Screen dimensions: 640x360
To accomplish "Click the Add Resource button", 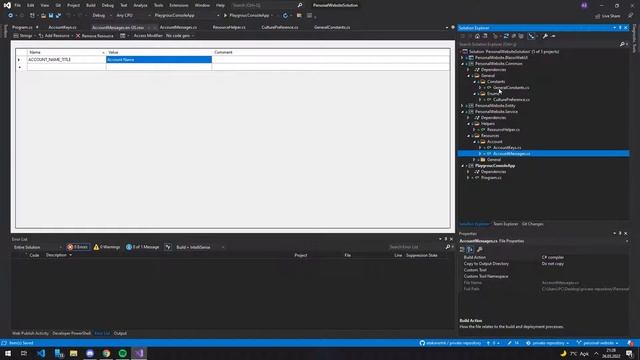I will 54,36.
